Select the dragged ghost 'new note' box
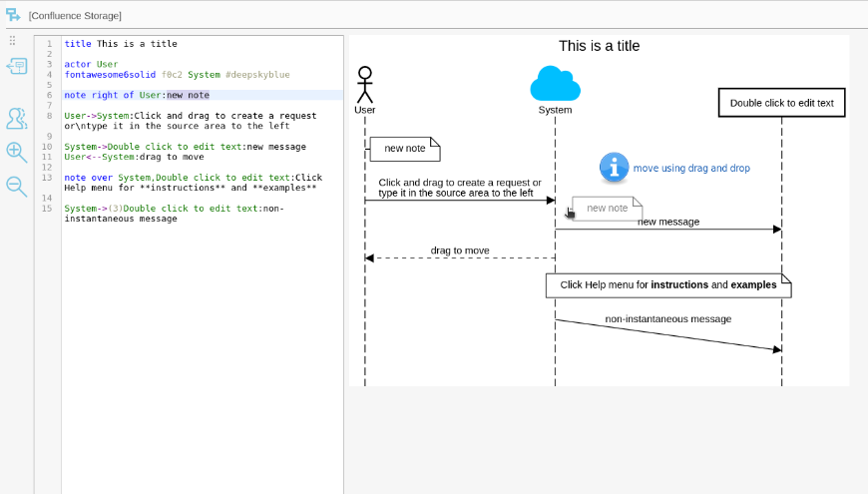868x494 pixels. [x=608, y=209]
